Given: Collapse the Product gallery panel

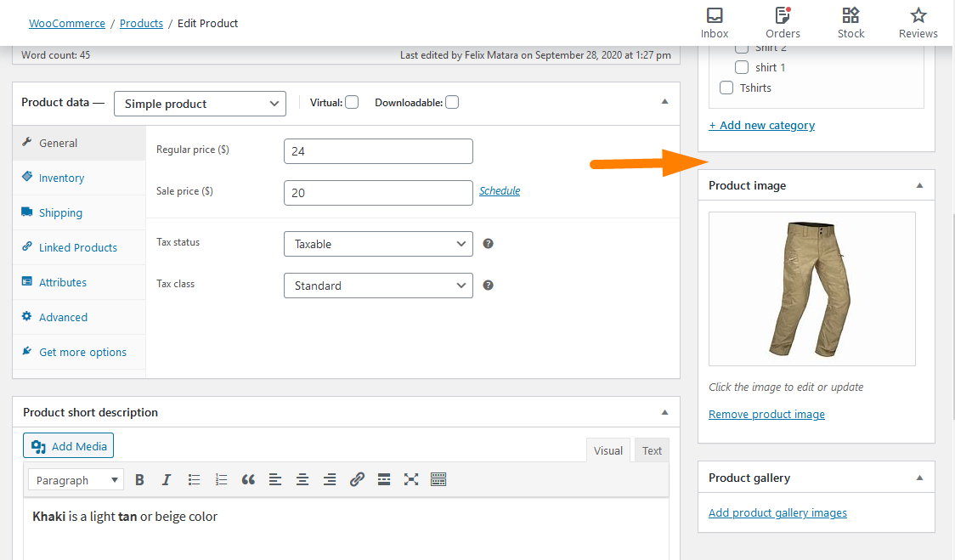Looking at the screenshot, I should (x=919, y=478).
